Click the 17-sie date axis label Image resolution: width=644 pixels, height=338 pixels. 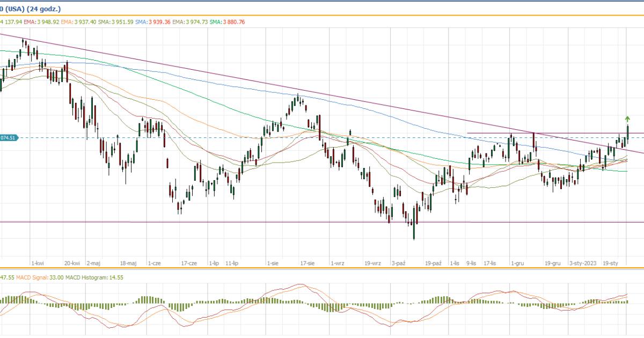point(307,263)
